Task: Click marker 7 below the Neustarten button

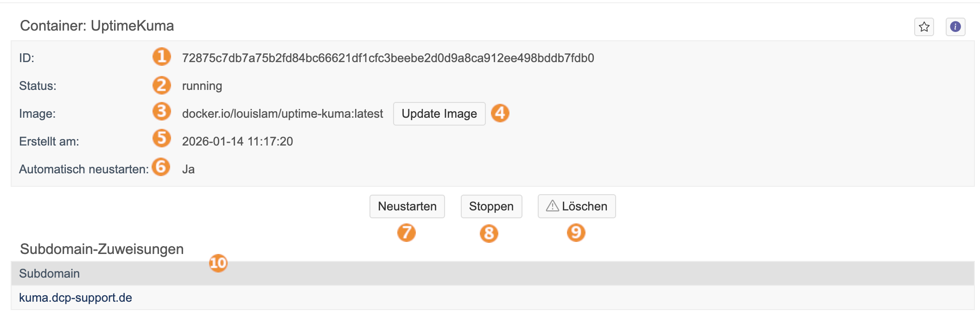Action: click(x=407, y=234)
